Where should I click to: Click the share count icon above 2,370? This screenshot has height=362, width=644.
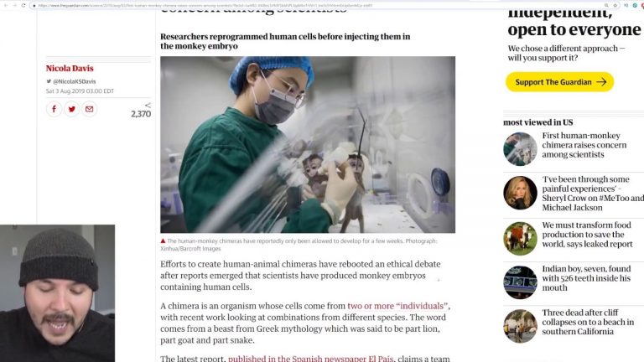(148, 105)
